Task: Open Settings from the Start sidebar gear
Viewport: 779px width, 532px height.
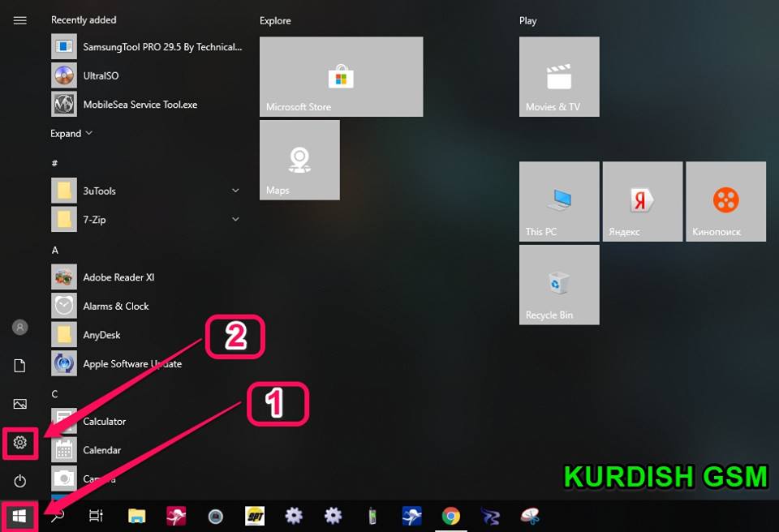Action: pos(20,444)
